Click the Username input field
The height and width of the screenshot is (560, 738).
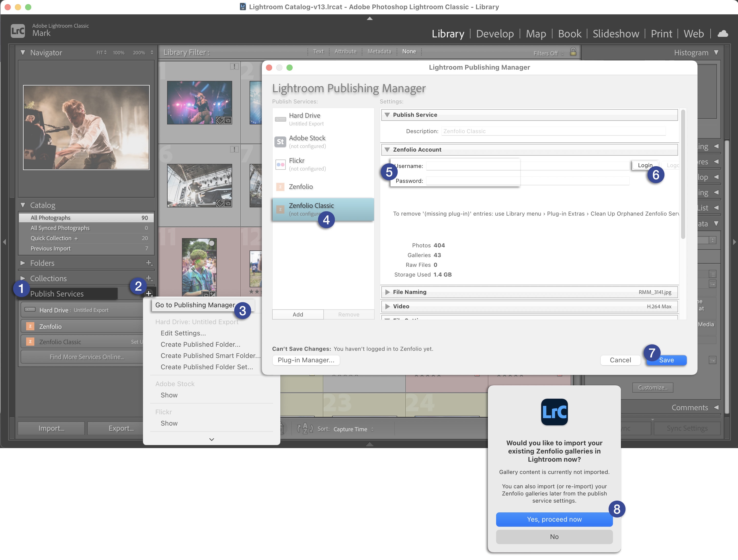[x=527, y=166]
